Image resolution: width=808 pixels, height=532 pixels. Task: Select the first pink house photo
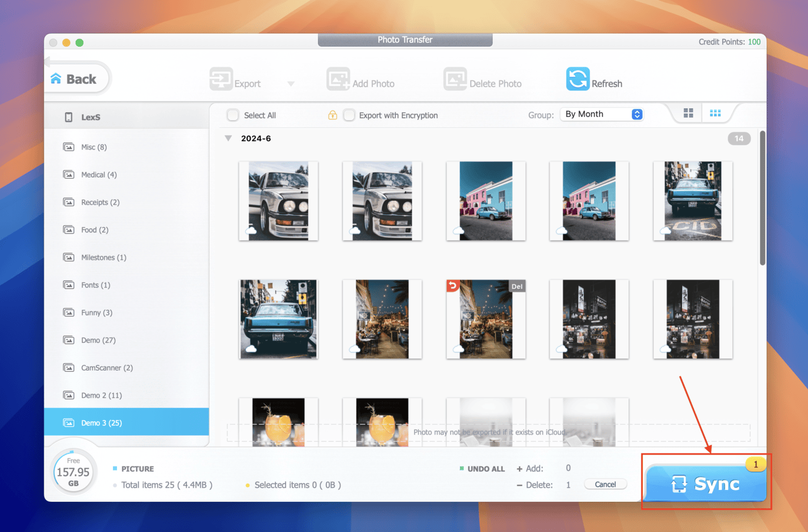coord(486,201)
